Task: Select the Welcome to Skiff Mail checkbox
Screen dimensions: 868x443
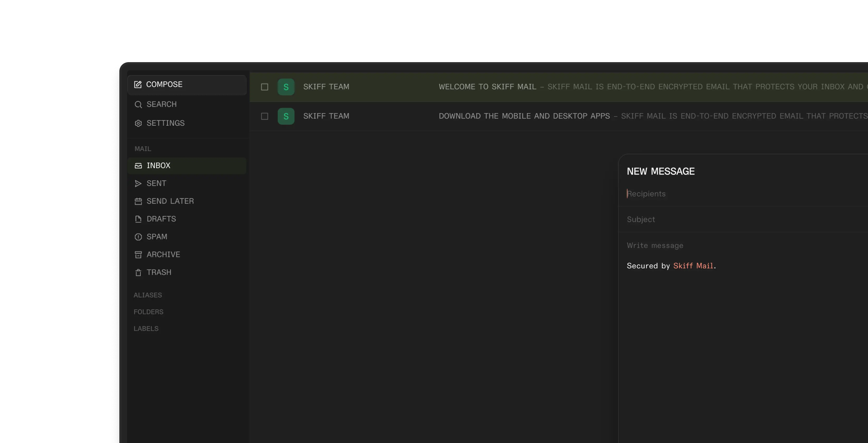Action: click(x=265, y=87)
